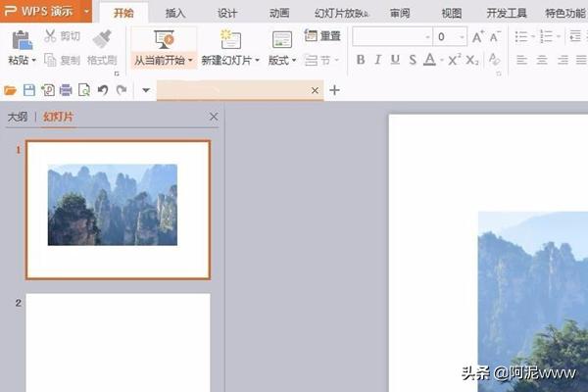Center align text

[542, 60]
